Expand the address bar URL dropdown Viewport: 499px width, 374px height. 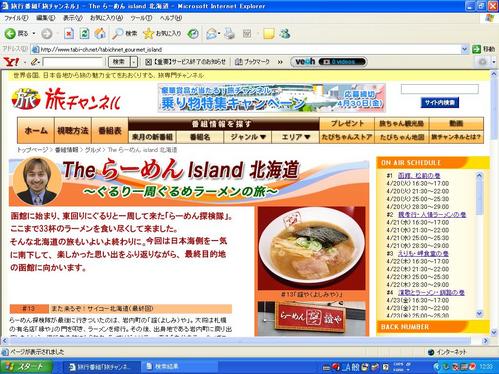point(465,49)
